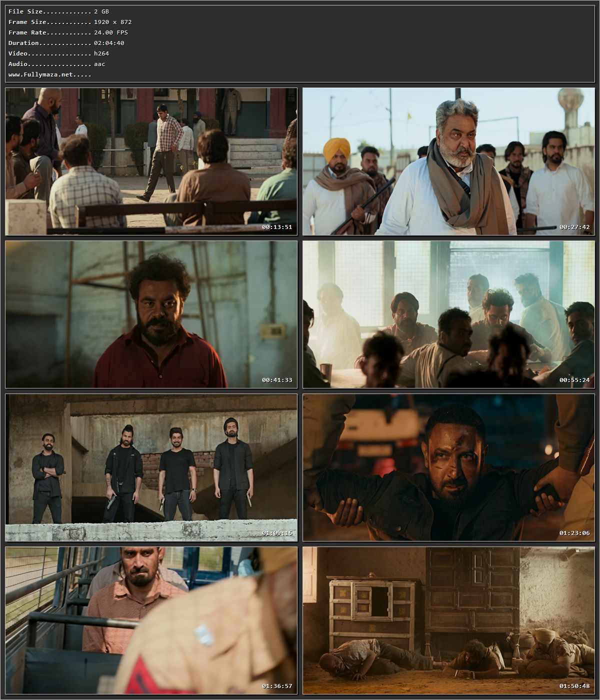
Task: Select the 'Frame Size' 1920 x 872 line
Action: pyautogui.click(x=70, y=22)
